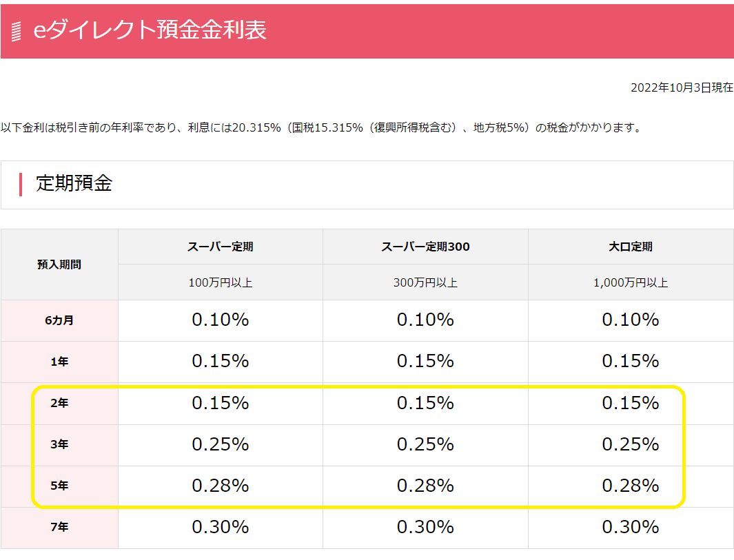Click the 5年 row label
This screenshot has width=734, height=560.
click(59, 486)
